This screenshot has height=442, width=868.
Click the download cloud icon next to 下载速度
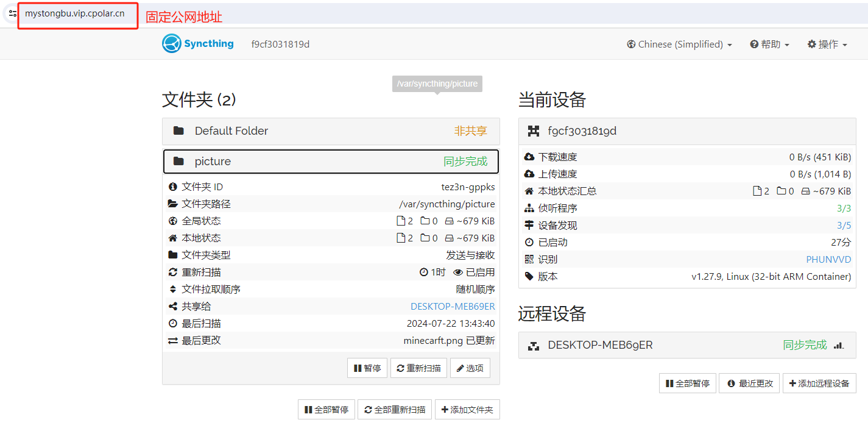click(529, 157)
